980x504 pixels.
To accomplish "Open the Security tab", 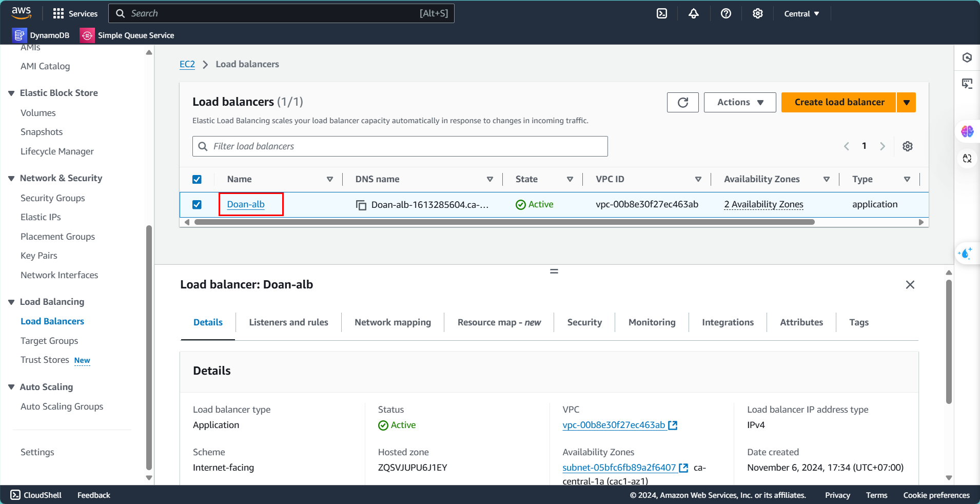I will click(584, 322).
